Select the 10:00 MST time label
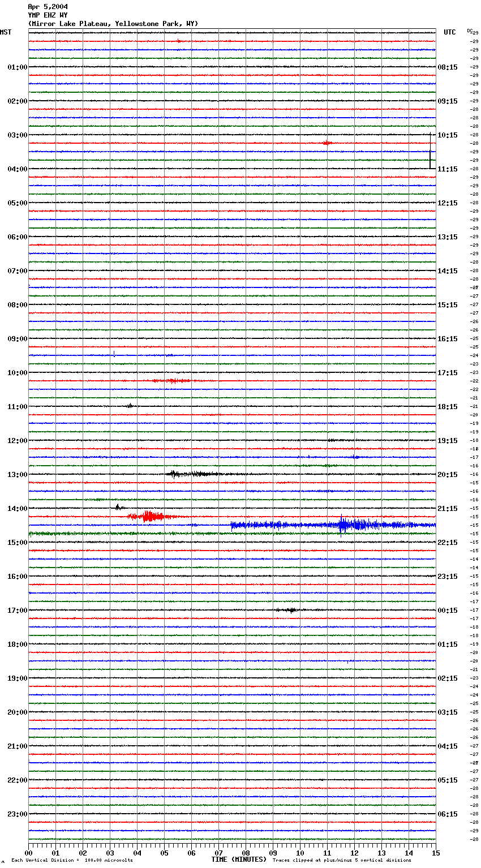 click(18, 373)
